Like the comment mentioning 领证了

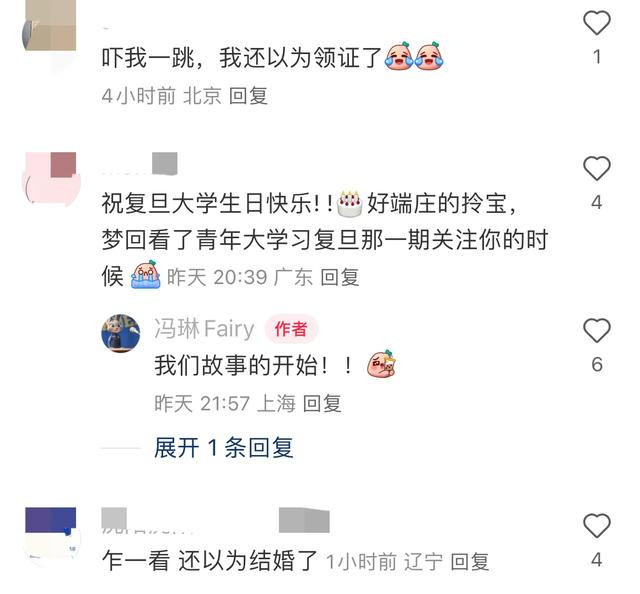597,23
